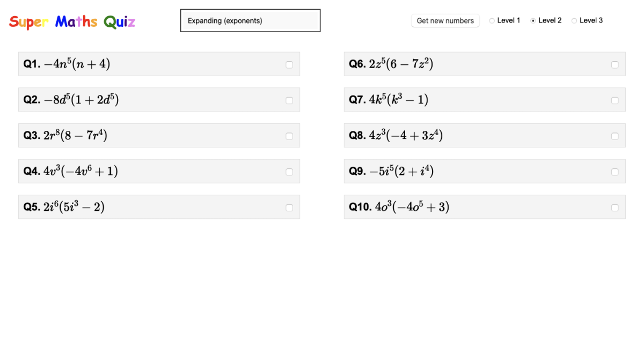Check the box beside Q8
644x362 pixels.
pos(614,136)
